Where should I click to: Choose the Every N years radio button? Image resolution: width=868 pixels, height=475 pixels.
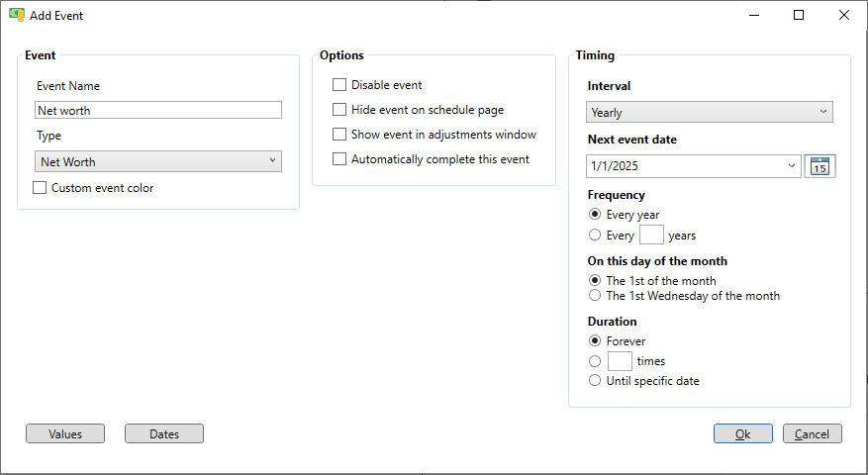(x=595, y=235)
